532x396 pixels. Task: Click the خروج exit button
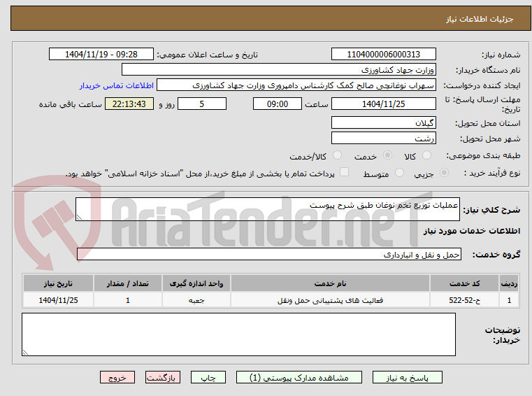click(x=117, y=377)
